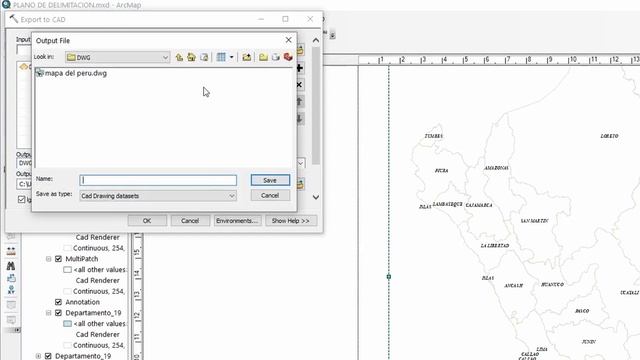This screenshot has width=640, height=360.
Task: Click Connect To Folder icon
Action: click(x=247, y=57)
